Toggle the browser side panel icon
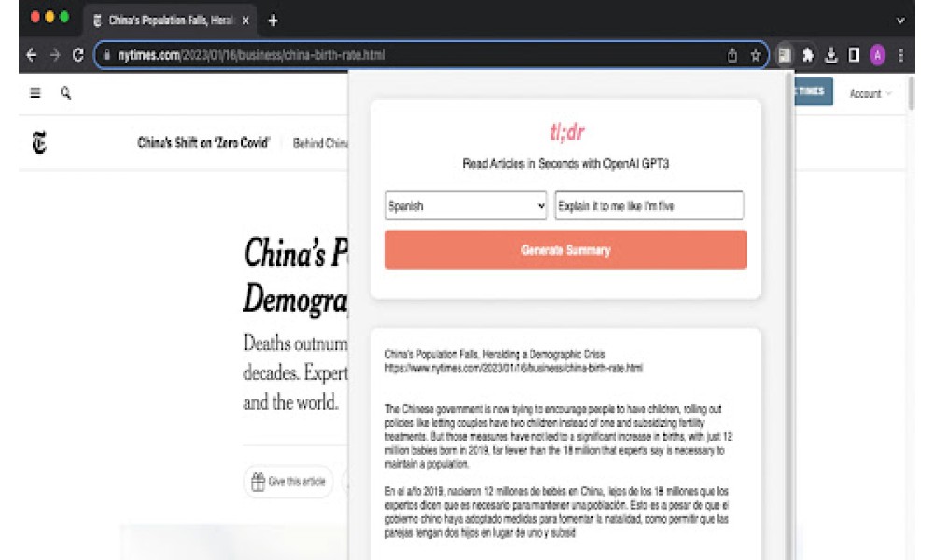Screen dimensions: 934x560 point(854,55)
